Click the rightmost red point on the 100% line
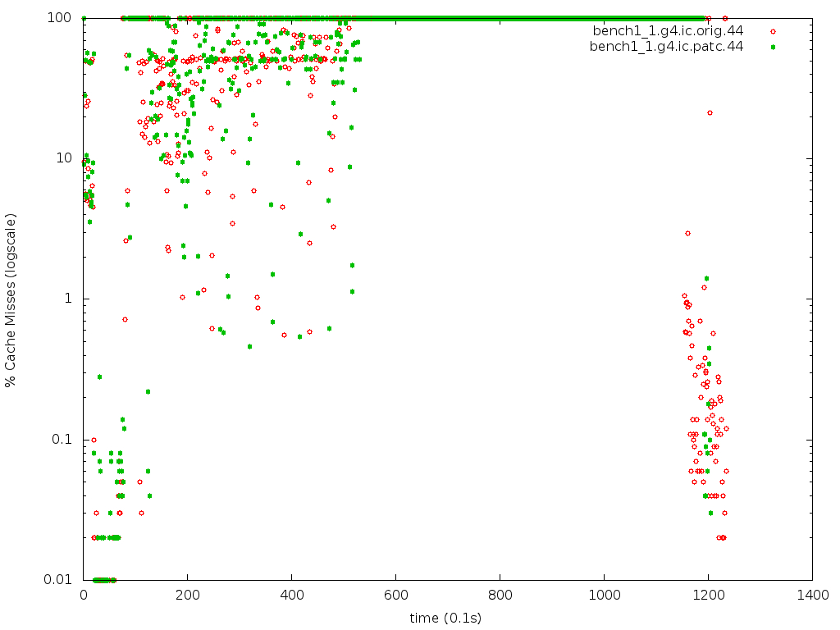840x630 pixels. pos(724,18)
